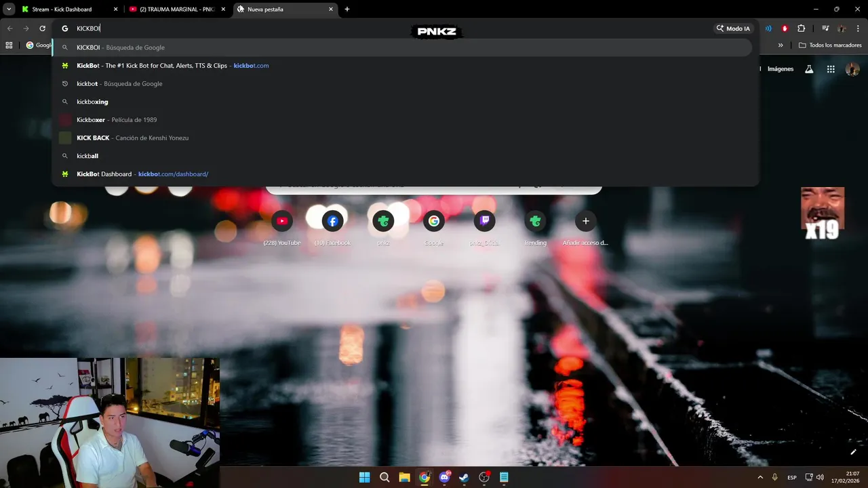Open the Facebook shortcut tile
868x488 pixels.
[332, 227]
